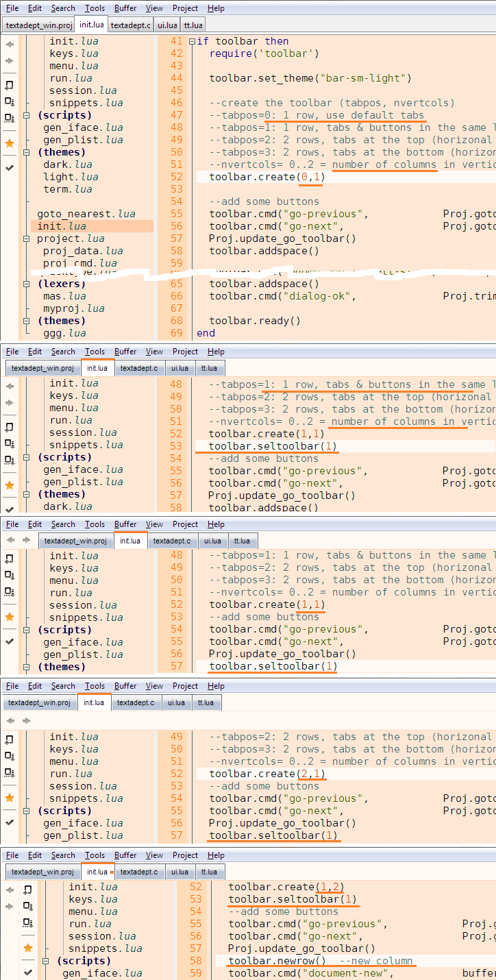The image size is (496, 980).
Task: Click the go-next arrow in the topmost window's sidebar
Action: coord(10,61)
